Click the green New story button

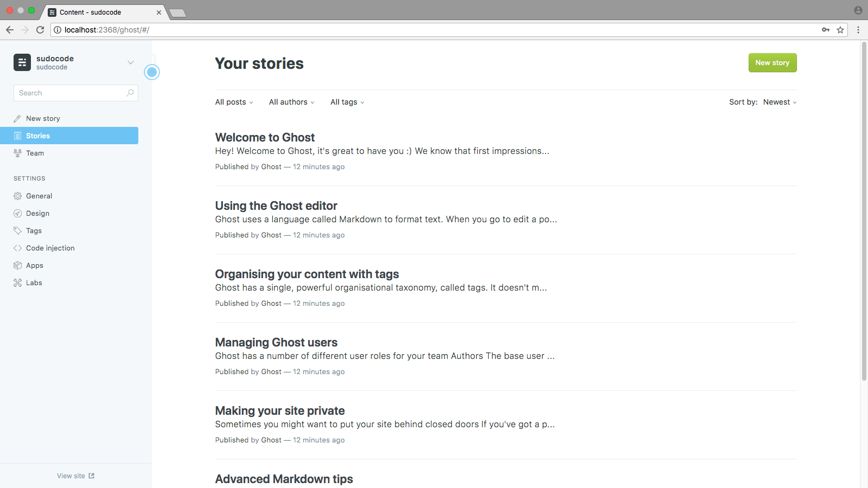point(773,63)
